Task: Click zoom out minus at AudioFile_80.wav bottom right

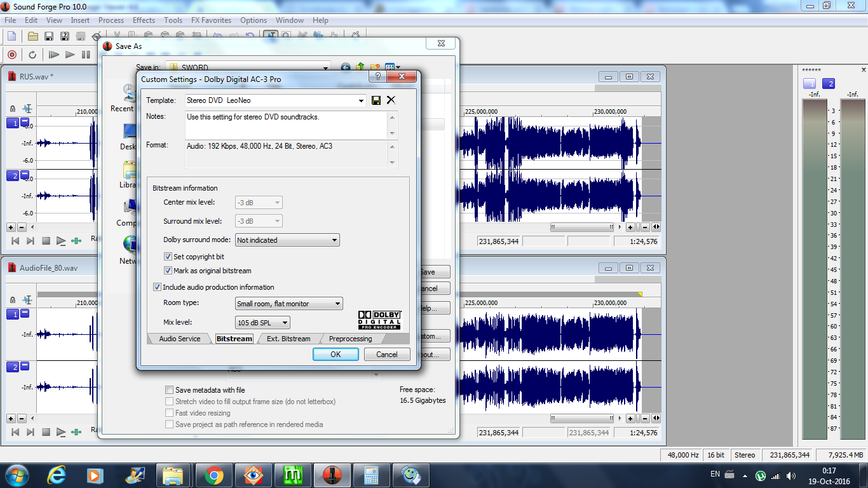Action: (645, 419)
